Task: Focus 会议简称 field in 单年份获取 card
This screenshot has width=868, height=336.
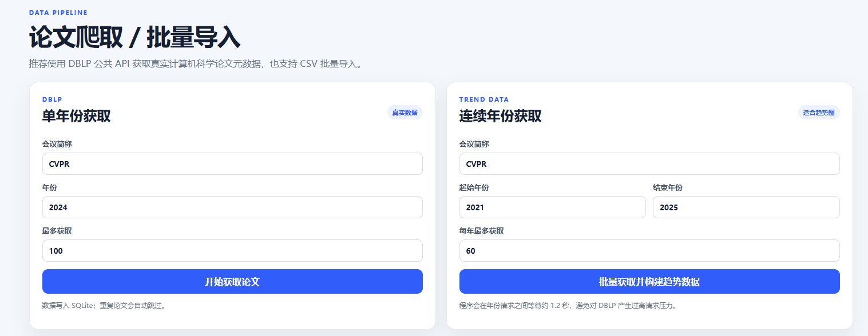Action: pos(232,163)
